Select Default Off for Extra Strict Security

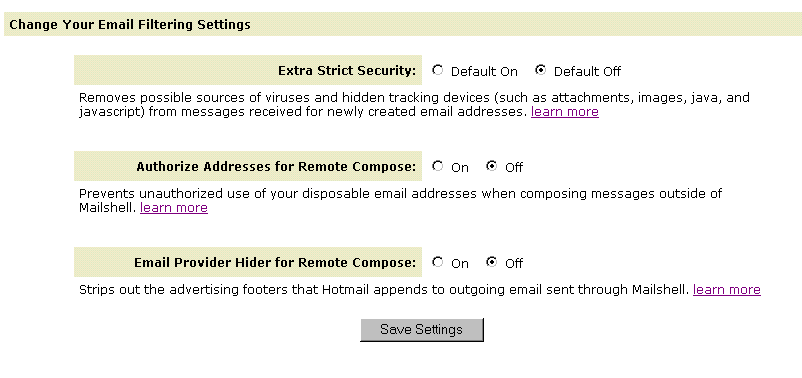coord(541,70)
